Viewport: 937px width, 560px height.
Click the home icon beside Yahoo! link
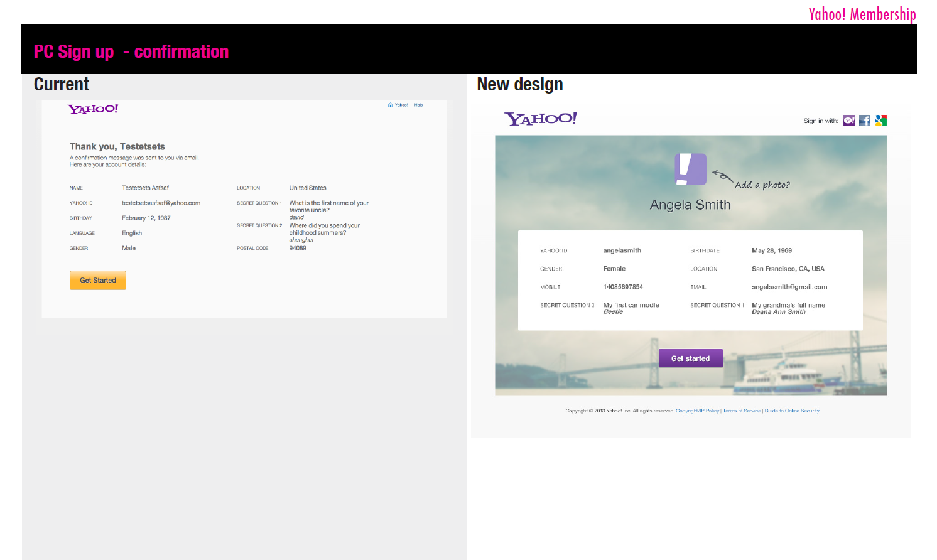(x=390, y=105)
